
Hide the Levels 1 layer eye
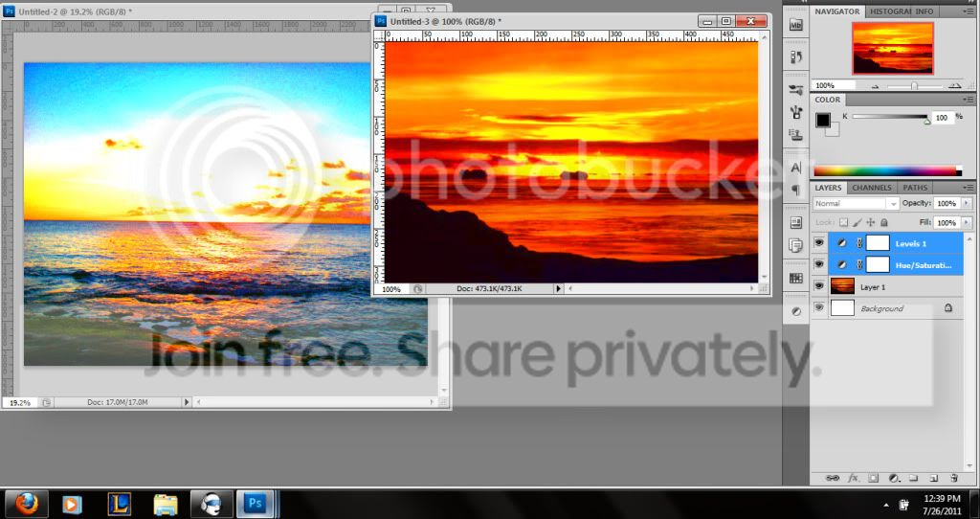[x=819, y=242]
